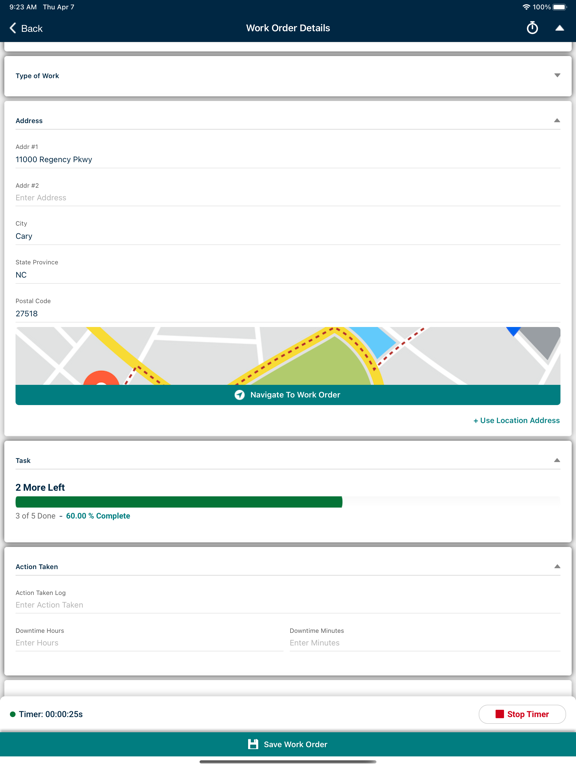Tap the Stop Timer button
The width and height of the screenshot is (576, 768).
pyautogui.click(x=522, y=714)
